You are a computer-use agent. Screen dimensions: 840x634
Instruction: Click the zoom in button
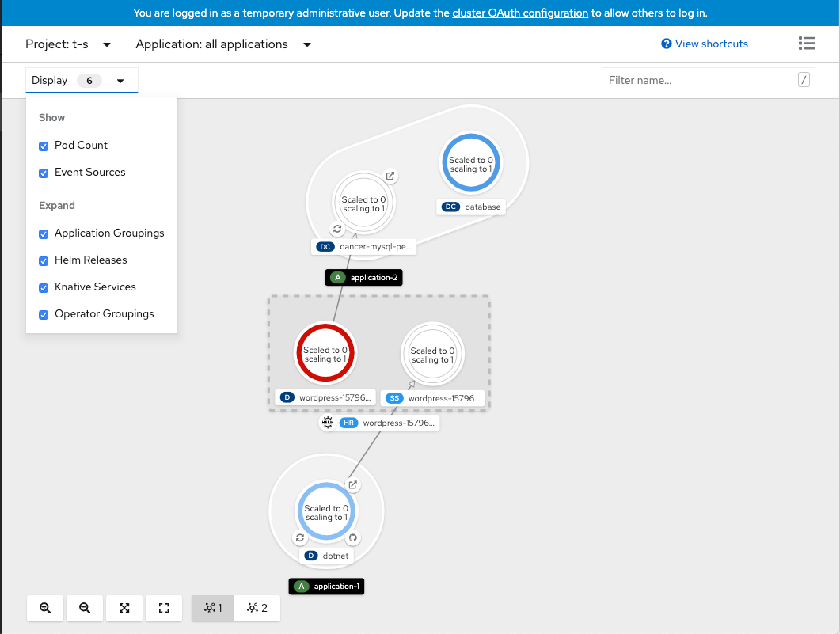45,608
